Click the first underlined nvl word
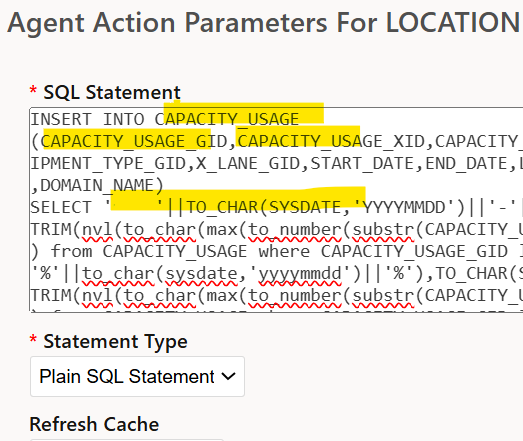 pyautogui.click(x=97, y=230)
